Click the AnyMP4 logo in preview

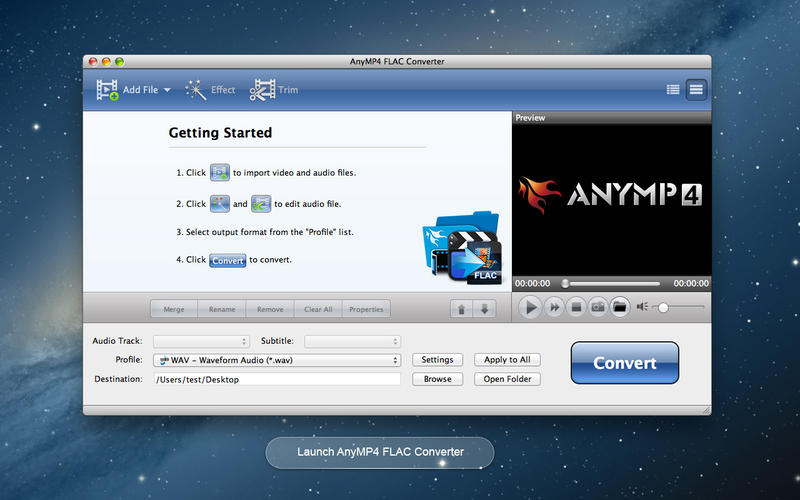[x=610, y=195]
